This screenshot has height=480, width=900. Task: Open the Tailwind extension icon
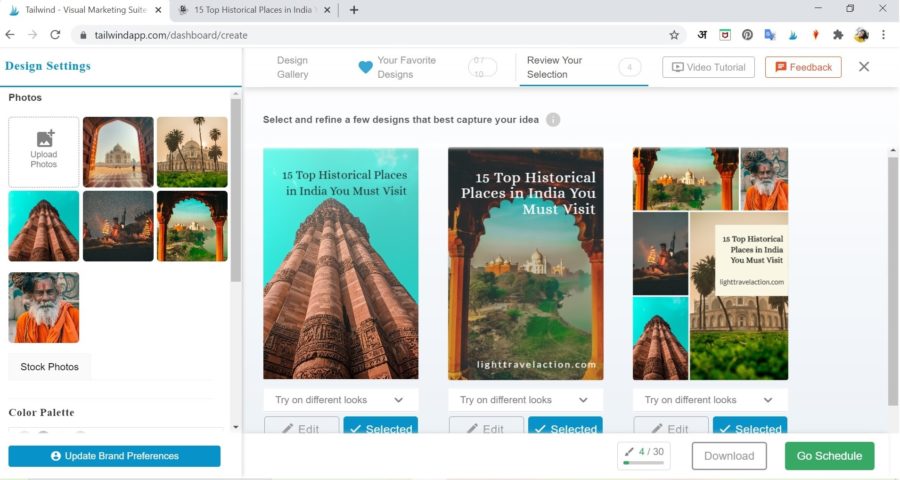793,35
